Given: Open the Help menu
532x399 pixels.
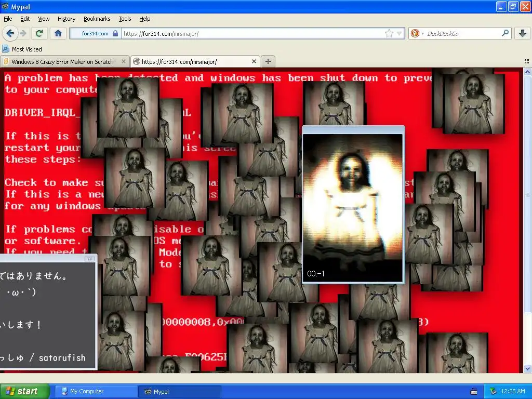Looking at the screenshot, I should pyautogui.click(x=145, y=19).
